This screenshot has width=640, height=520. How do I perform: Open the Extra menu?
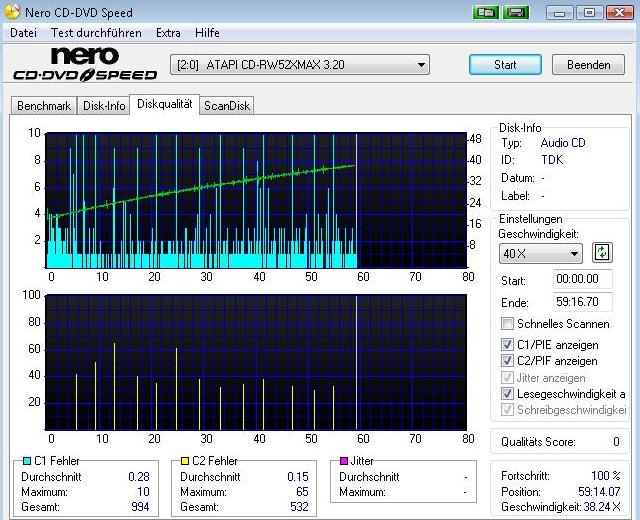(168, 33)
